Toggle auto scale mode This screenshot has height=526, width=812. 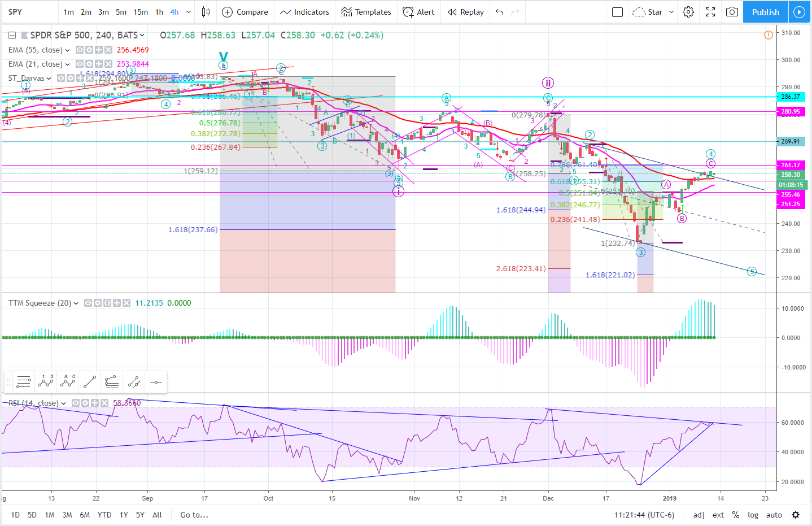pos(774,515)
